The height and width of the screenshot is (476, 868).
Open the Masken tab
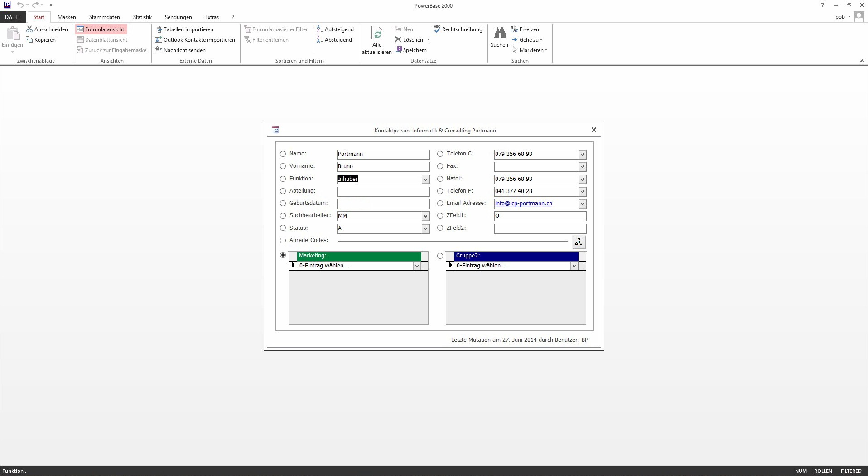pos(67,17)
